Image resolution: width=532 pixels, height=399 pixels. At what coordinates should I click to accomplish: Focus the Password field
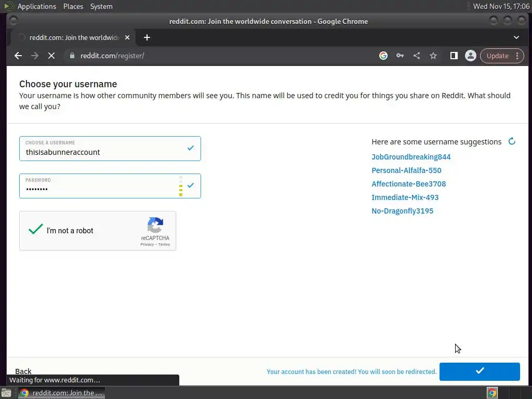point(110,186)
